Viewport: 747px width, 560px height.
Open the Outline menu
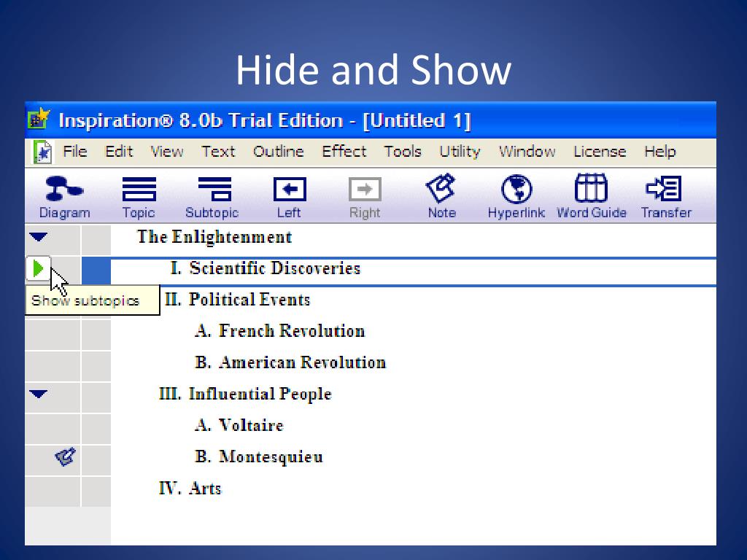pyautogui.click(x=278, y=152)
